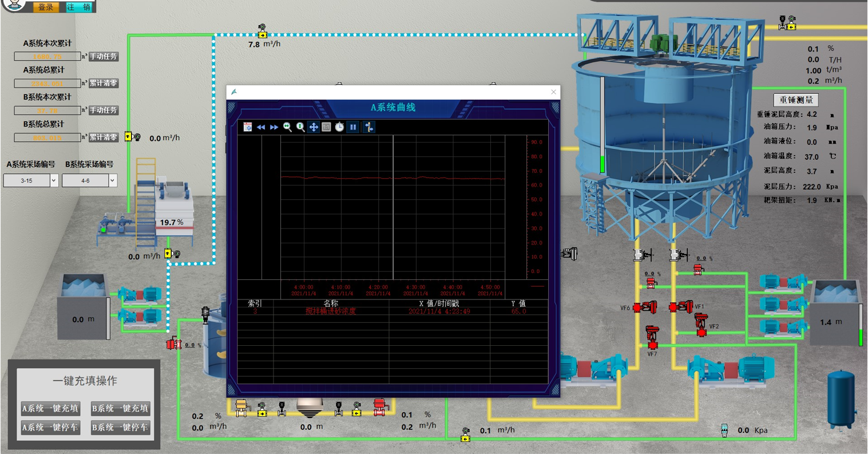Click the cursor axis tool after toolbar separator

point(369,127)
